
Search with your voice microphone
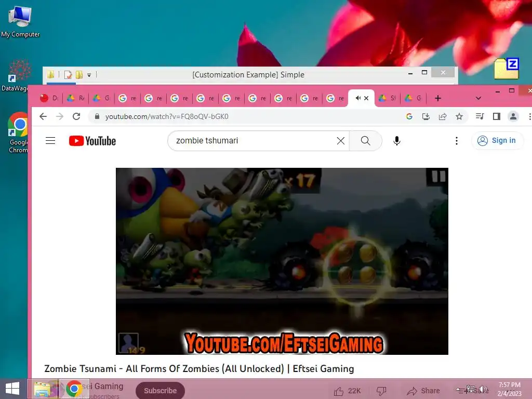pyautogui.click(x=396, y=141)
